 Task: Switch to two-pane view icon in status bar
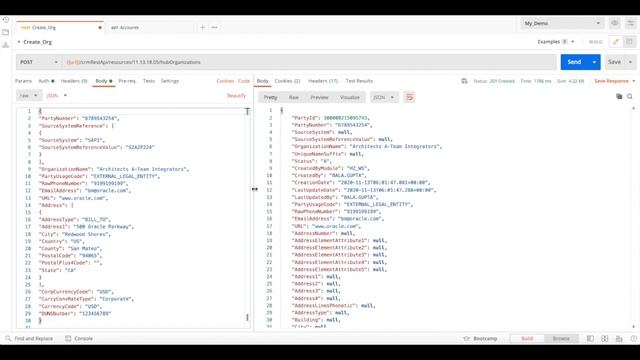coord(604,338)
